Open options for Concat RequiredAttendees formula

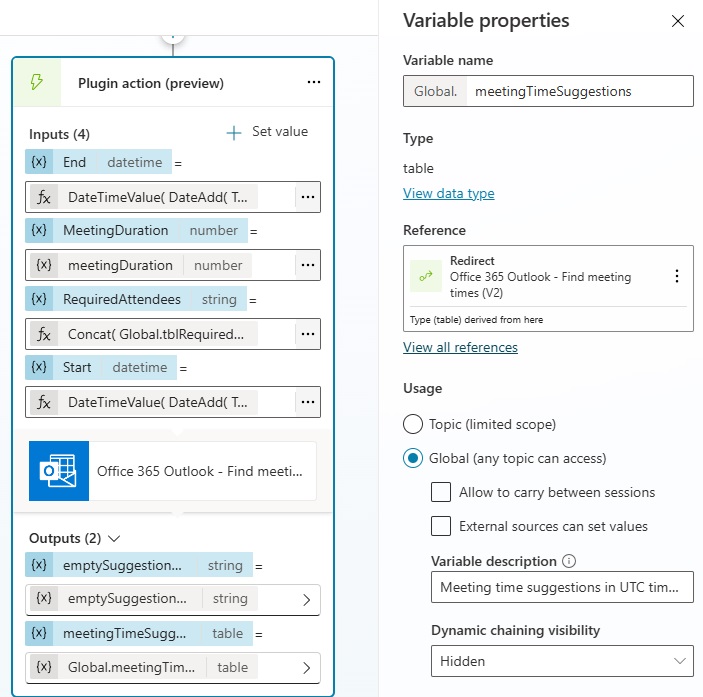coord(308,334)
